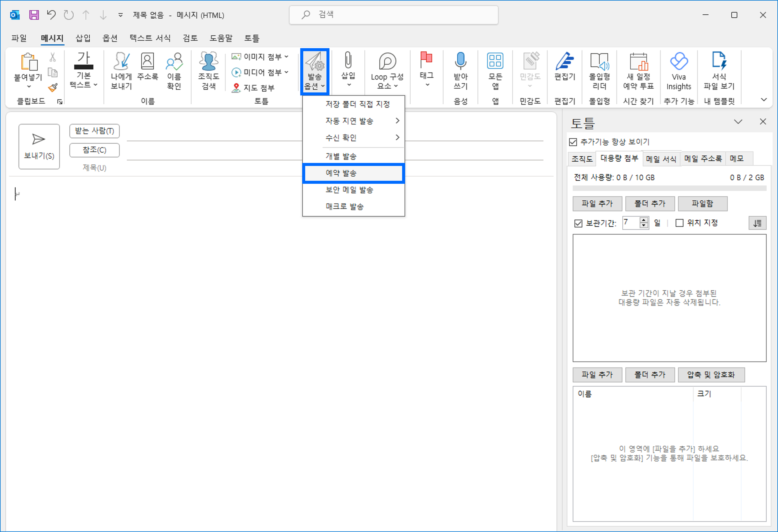
Task: Enable the 위치 지정 checkbox
Action: tap(680, 223)
